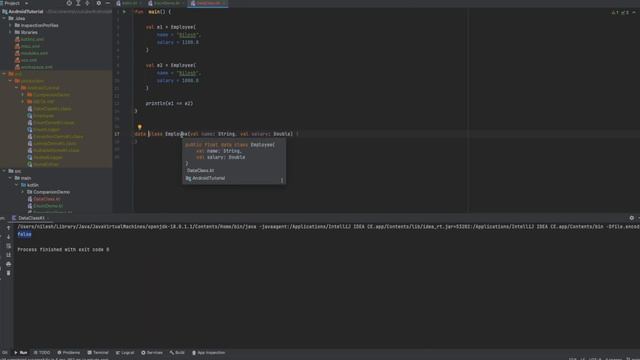Open the TODO tool window
The height and width of the screenshot is (360, 640).
point(42,353)
